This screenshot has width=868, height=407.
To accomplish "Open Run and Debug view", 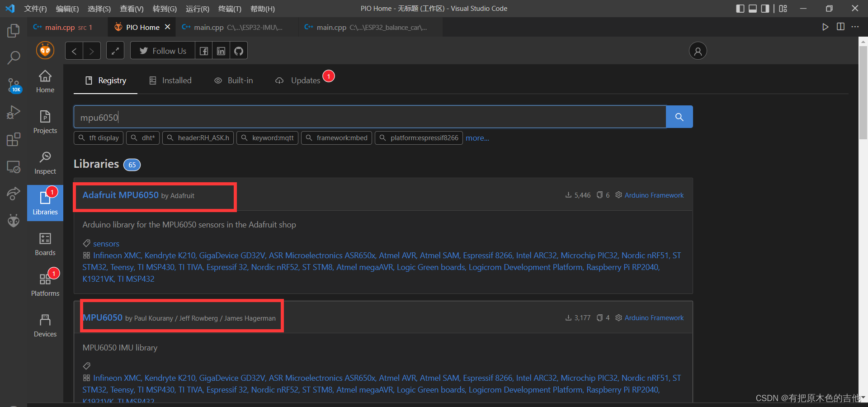I will (14, 112).
